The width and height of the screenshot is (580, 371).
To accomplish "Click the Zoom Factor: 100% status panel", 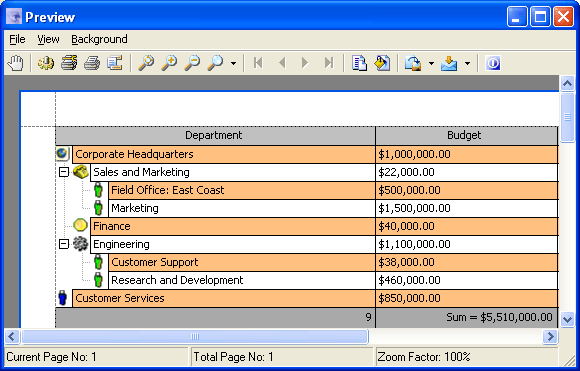I will (x=467, y=357).
